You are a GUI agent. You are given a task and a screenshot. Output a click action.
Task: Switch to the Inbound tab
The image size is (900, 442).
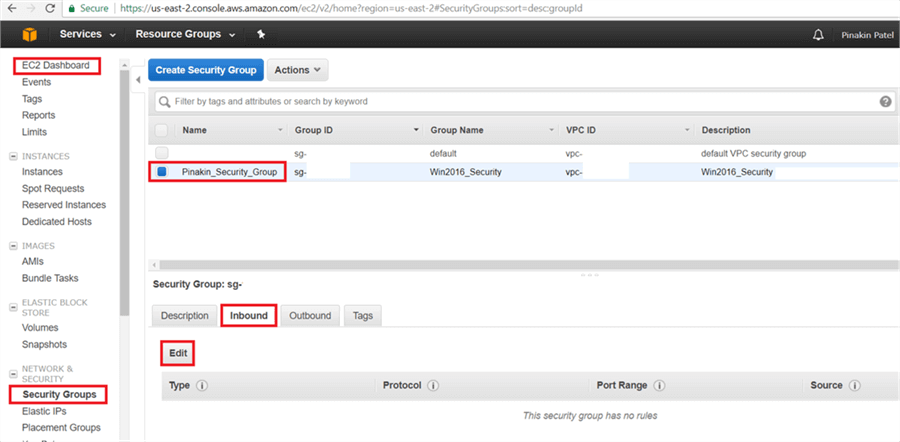tap(249, 316)
